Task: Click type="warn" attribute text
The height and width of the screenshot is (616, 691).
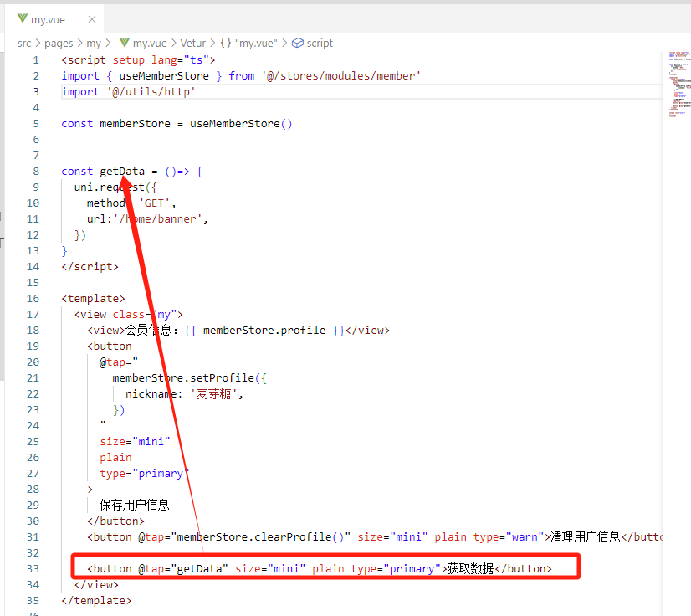Action: click(509, 537)
